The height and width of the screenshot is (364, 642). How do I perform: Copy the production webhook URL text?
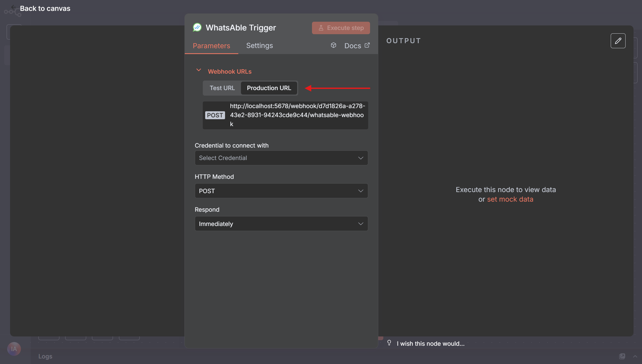coord(297,115)
